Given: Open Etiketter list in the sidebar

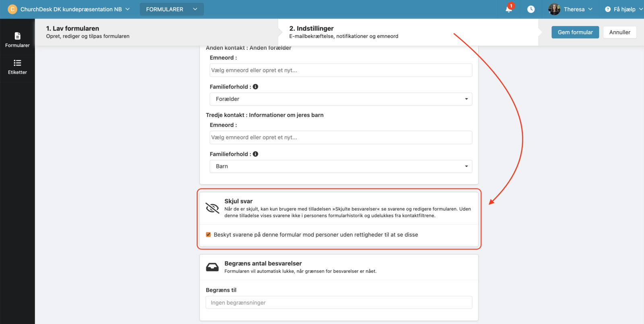Looking at the screenshot, I should (17, 67).
